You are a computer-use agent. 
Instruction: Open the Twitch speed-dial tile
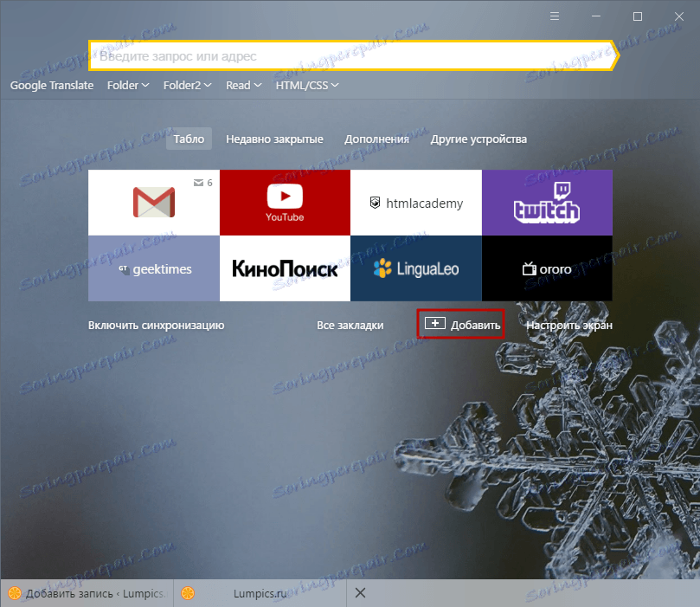(547, 203)
